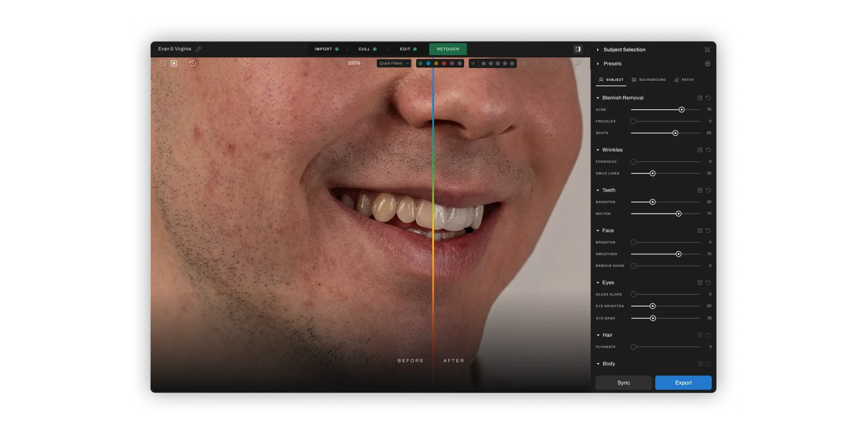The height and width of the screenshot is (435, 868).
Task: Reset the Blemish Removal settings
Action: click(708, 98)
